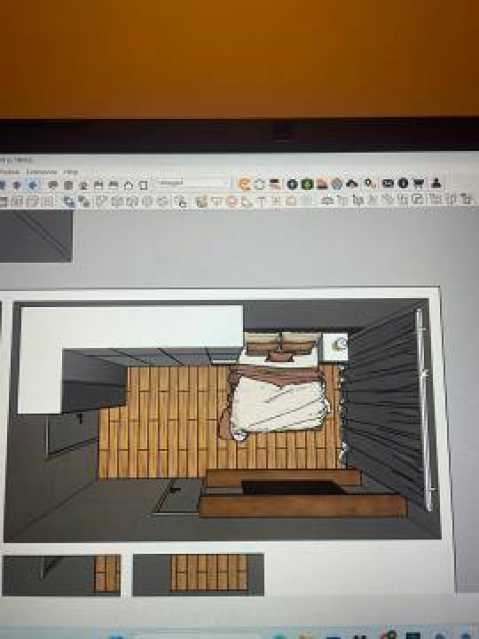Click the pink circular icon in second toolbar row
Viewport: 479px width, 639px height.
(232, 201)
